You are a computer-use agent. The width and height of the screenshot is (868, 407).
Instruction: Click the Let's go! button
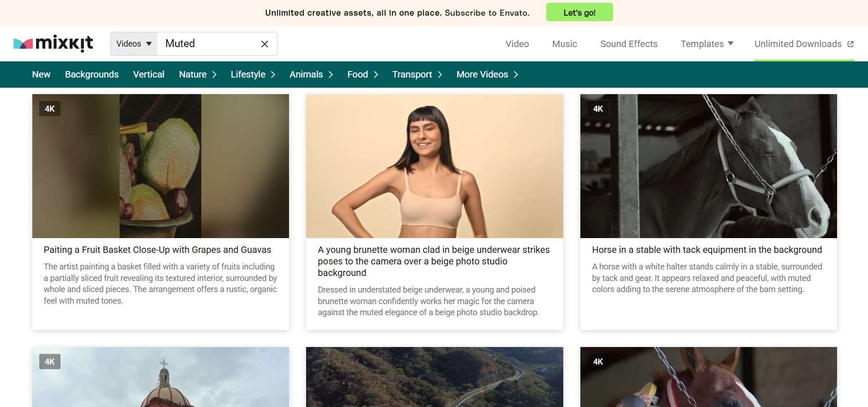click(x=579, y=12)
